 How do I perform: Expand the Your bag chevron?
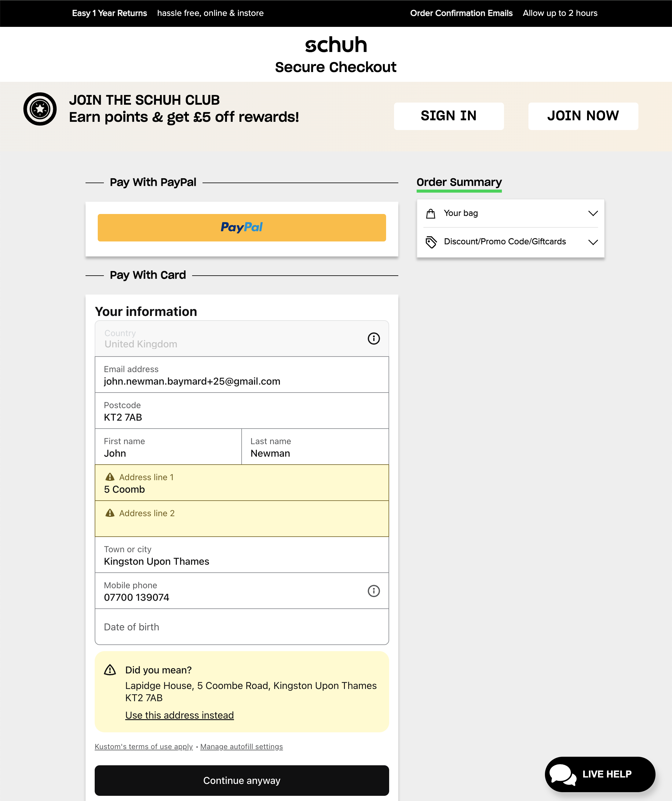click(x=593, y=213)
